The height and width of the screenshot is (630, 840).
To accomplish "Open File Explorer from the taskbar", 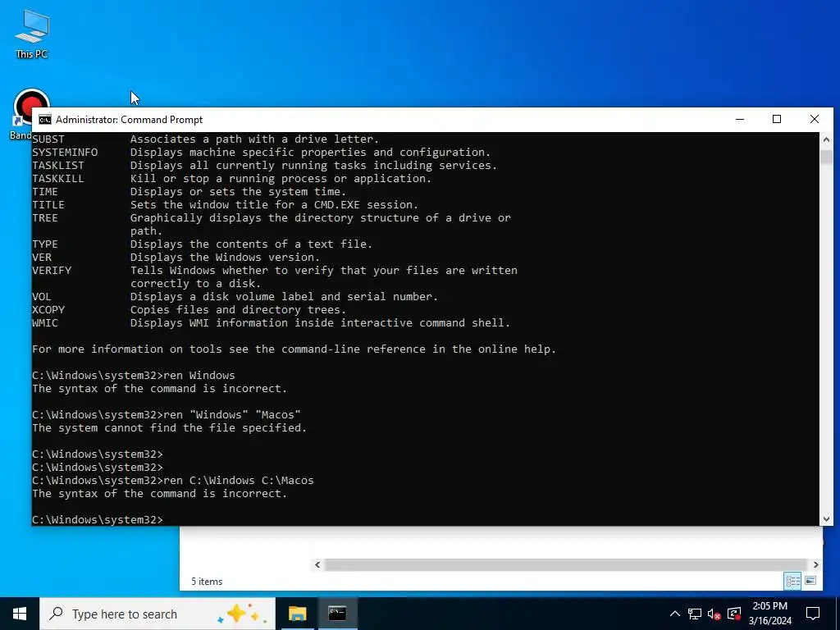I will 297,614.
